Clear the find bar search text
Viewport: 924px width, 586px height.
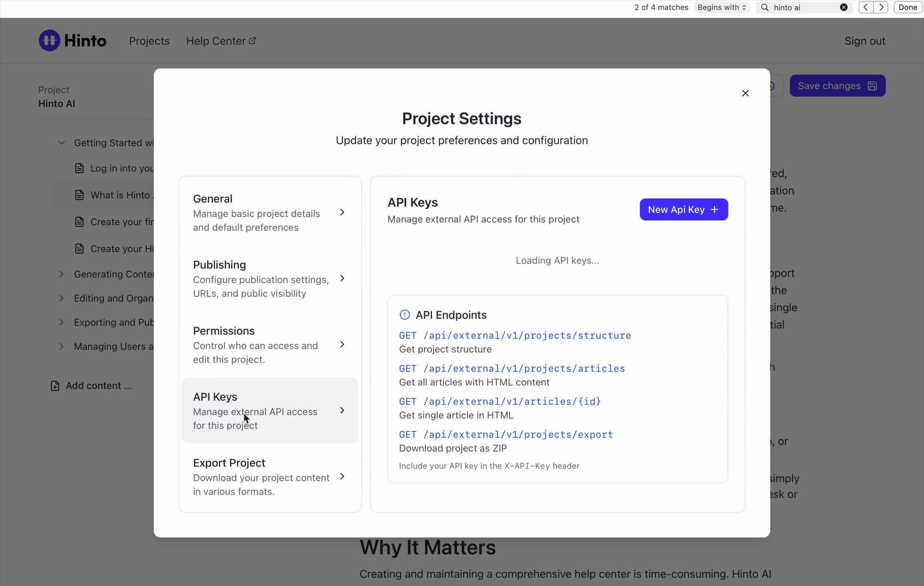click(x=844, y=7)
